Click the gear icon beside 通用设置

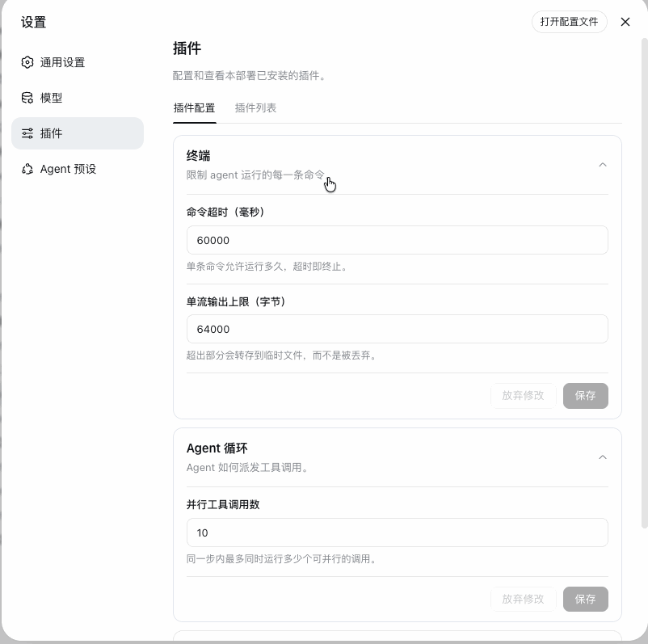coord(27,62)
